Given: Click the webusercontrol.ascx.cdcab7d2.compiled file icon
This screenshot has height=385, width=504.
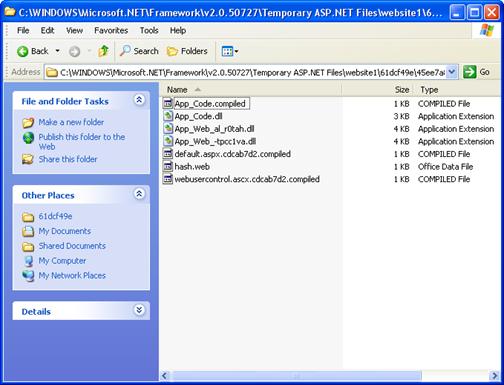Looking at the screenshot, I should click(168, 179).
